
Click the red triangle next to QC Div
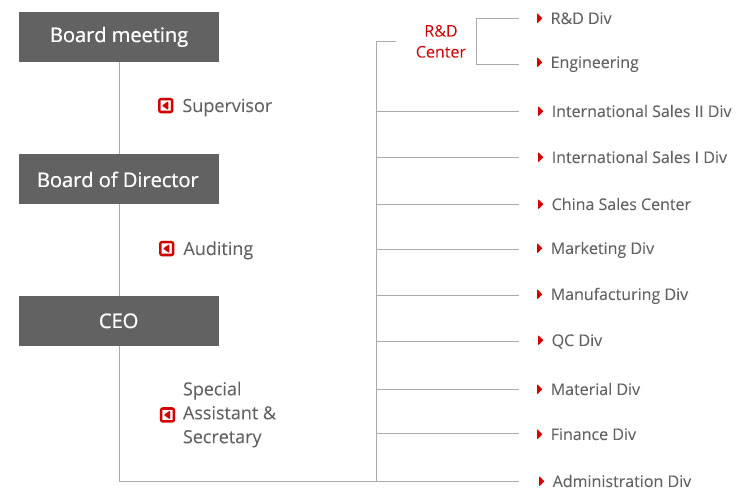pos(540,341)
